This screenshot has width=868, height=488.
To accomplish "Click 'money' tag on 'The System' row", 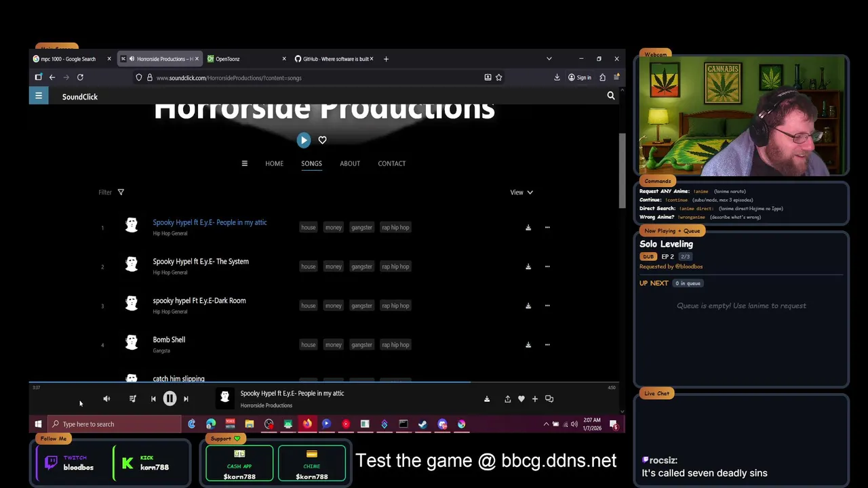I will click(333, 266).
